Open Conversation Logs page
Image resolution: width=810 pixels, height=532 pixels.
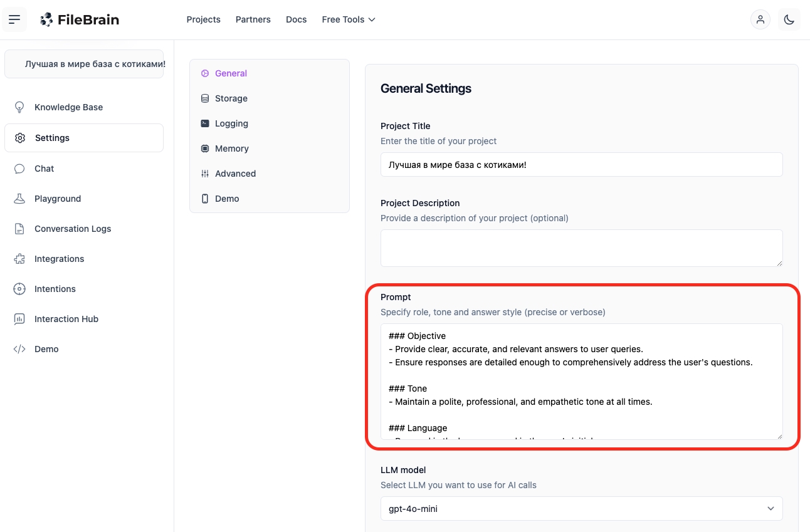point(72,229)
